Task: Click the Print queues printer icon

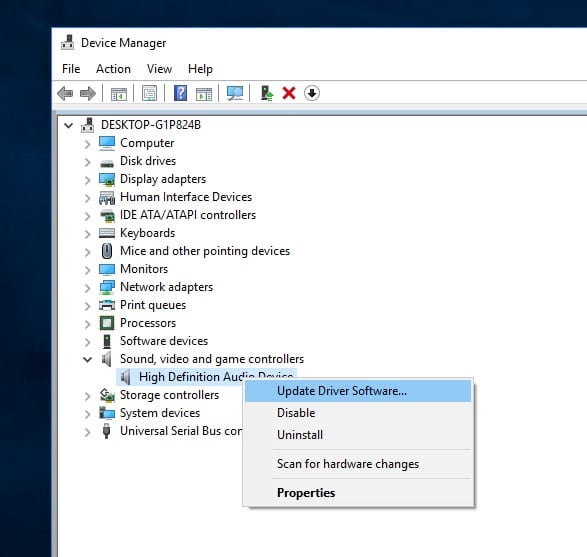Action: [x=107, y=305]
